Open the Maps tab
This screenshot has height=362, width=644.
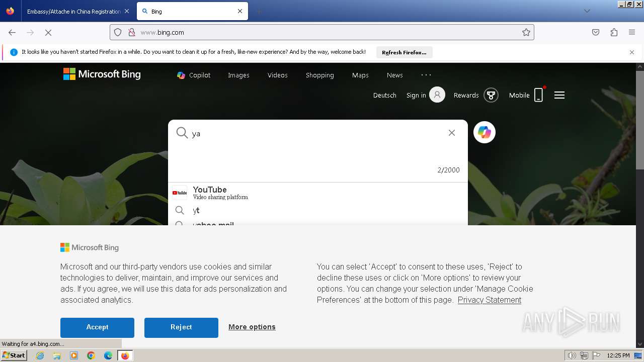pos(360,75)
